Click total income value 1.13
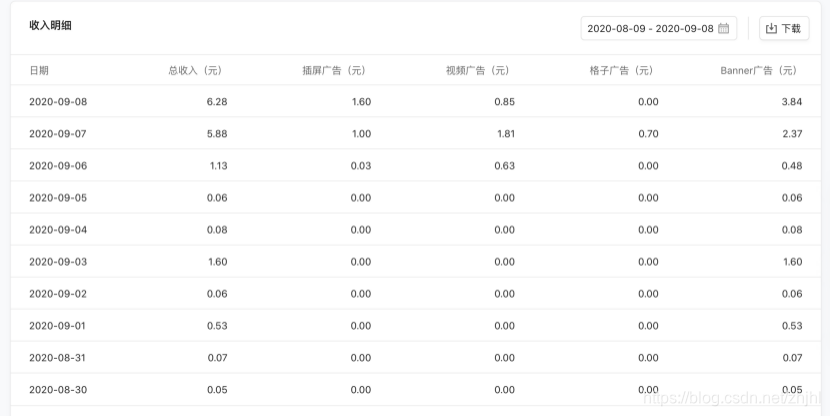Screen dimensions: 830x416 point(219,166)
